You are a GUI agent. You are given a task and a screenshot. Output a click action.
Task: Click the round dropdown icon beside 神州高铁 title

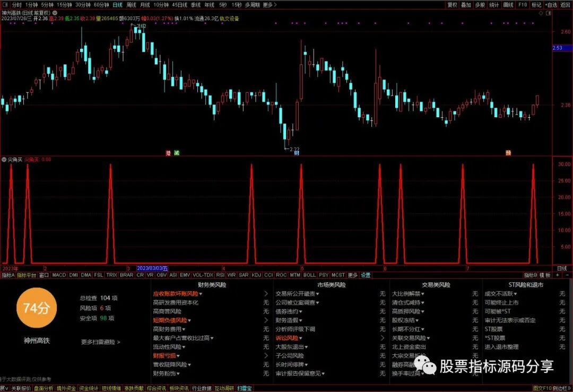coord(55,13)
